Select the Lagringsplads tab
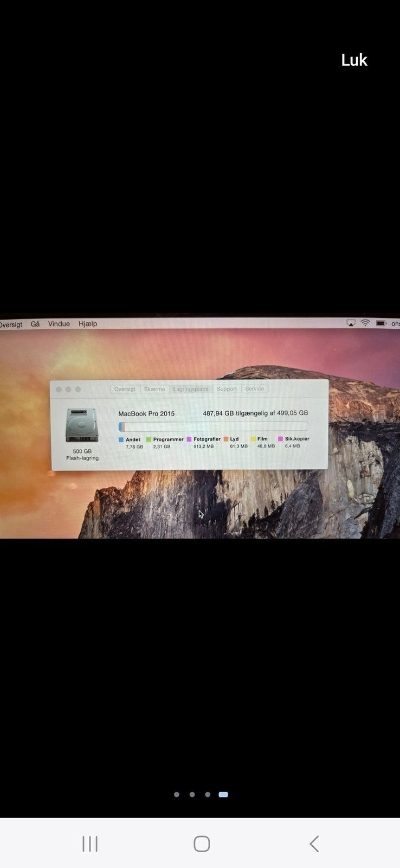Image resolution: width=400 pixels, height=868 pixels. click(x=191, y=389)
